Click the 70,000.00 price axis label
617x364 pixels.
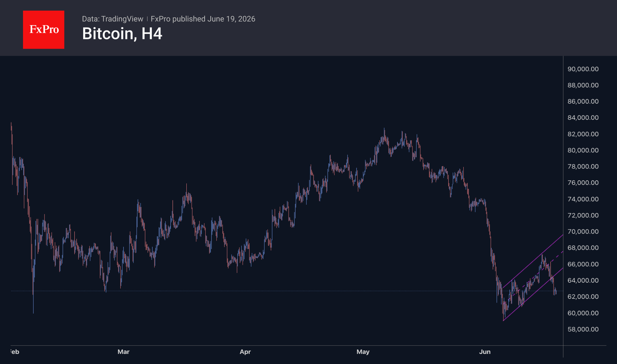coord(583,232)
